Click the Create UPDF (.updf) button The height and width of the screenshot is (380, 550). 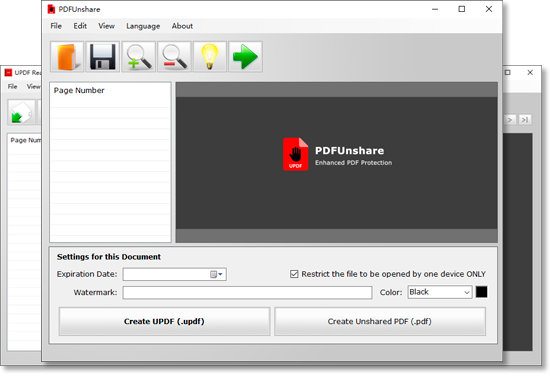(164, 321)
